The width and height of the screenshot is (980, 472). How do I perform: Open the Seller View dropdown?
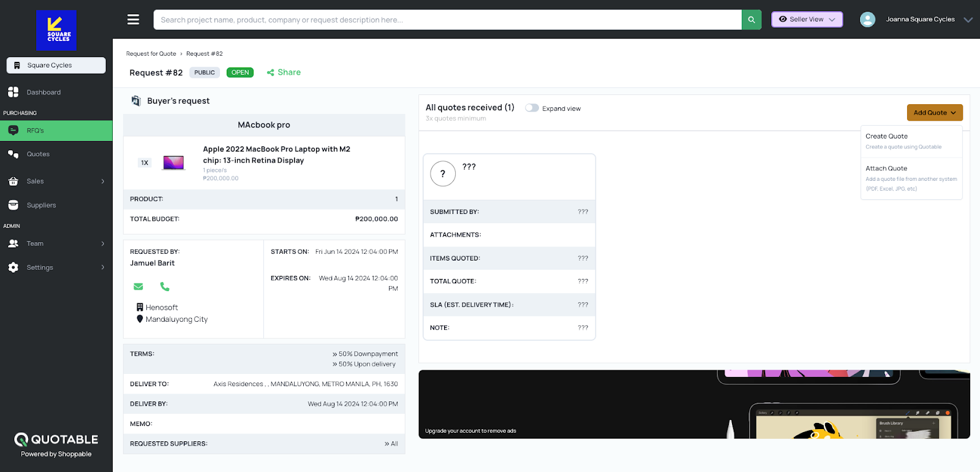pos(807,19)
